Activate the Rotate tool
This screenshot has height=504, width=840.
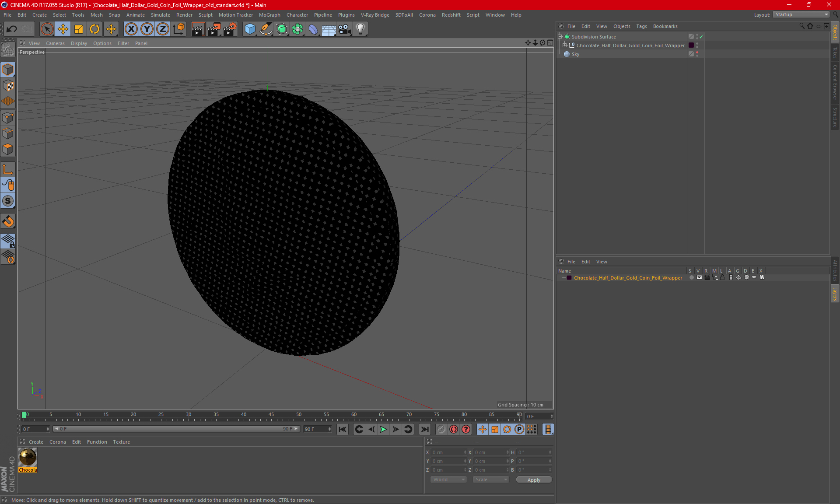94,29
